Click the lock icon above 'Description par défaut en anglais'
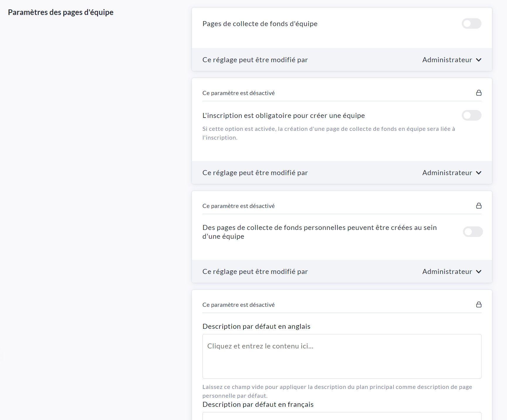 479,305
